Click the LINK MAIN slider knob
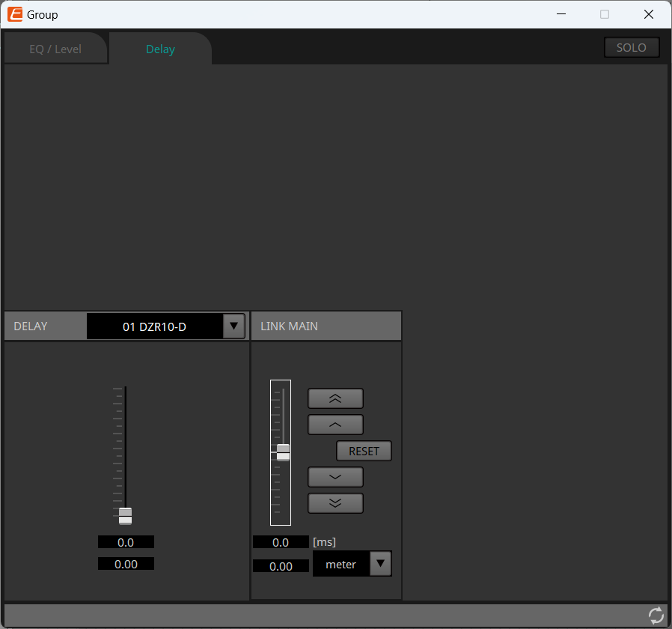 [283, 452]
